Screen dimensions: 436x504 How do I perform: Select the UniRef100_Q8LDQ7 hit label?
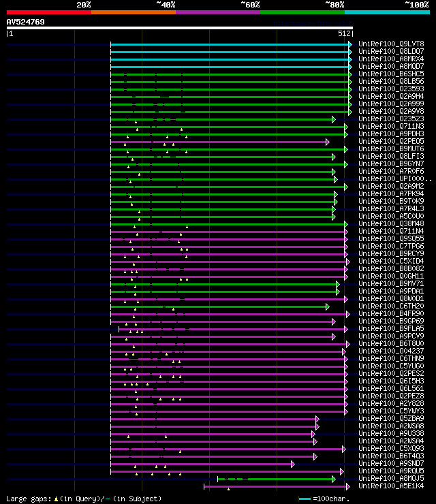click(391, 52)
